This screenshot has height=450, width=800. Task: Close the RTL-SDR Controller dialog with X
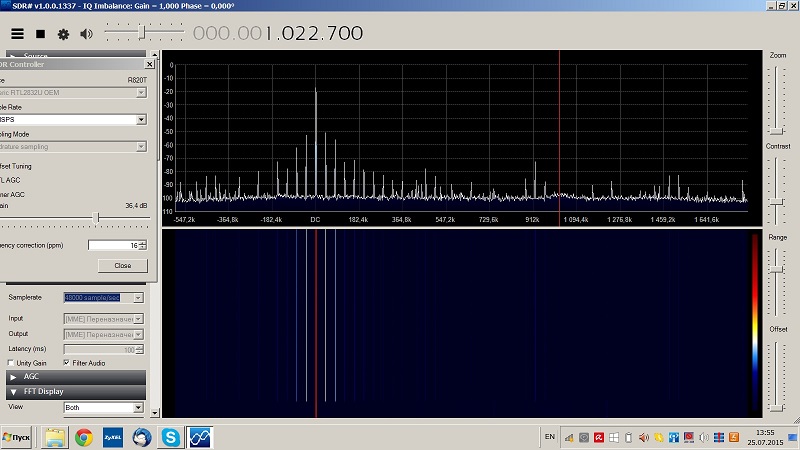[149, 64]
